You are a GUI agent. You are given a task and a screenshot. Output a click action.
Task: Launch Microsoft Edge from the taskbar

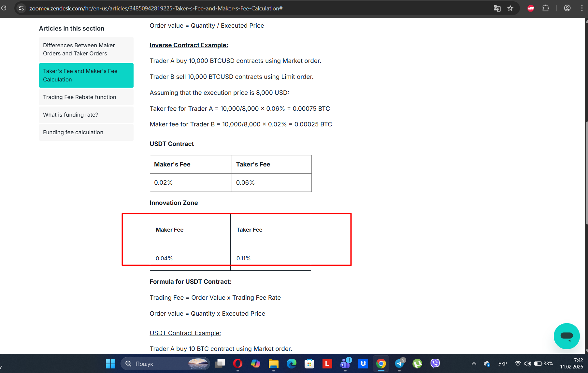pos(292,364)
